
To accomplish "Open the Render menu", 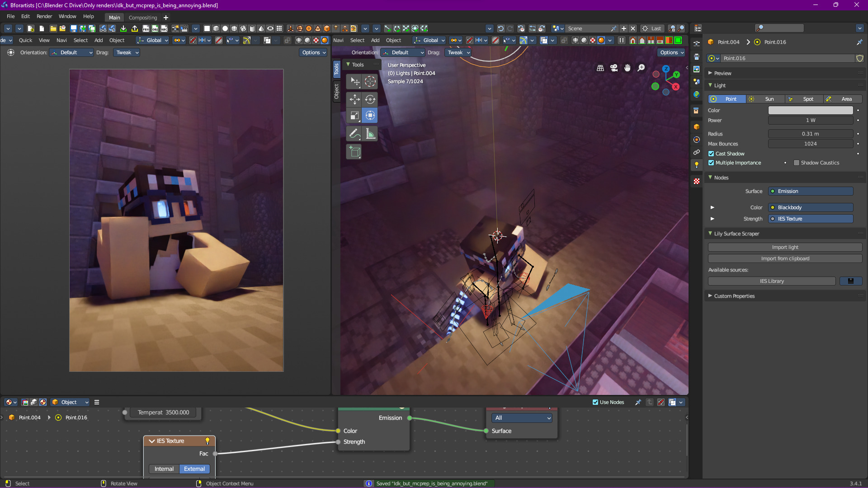I will (x=44, y=16).
